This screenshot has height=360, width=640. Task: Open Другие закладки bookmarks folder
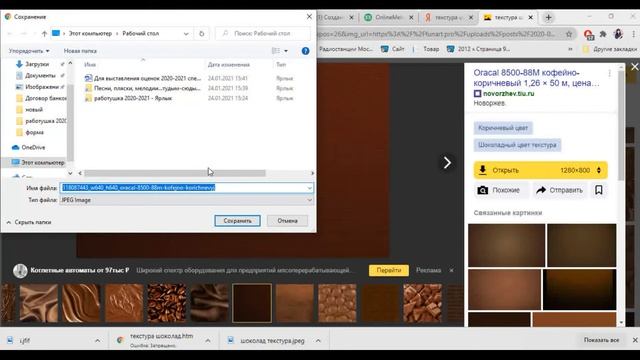(x=609, y=49)
